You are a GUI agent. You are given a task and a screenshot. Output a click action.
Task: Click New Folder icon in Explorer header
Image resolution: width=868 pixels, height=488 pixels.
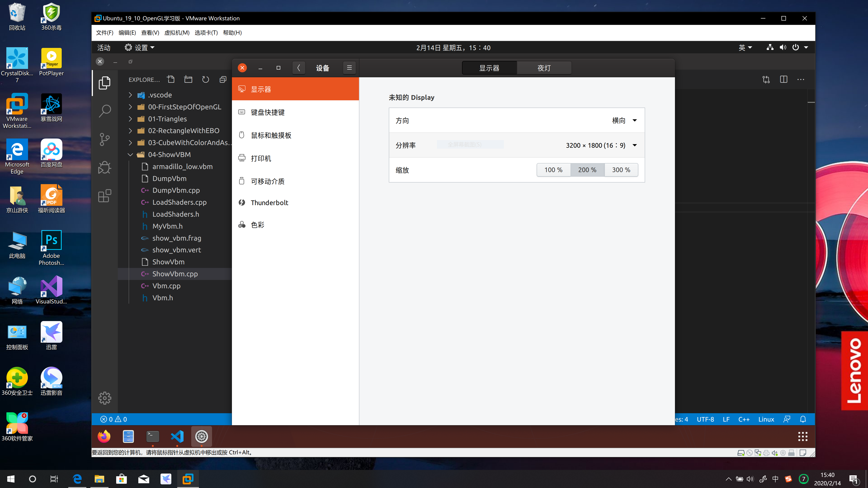(x=188, y=80)
